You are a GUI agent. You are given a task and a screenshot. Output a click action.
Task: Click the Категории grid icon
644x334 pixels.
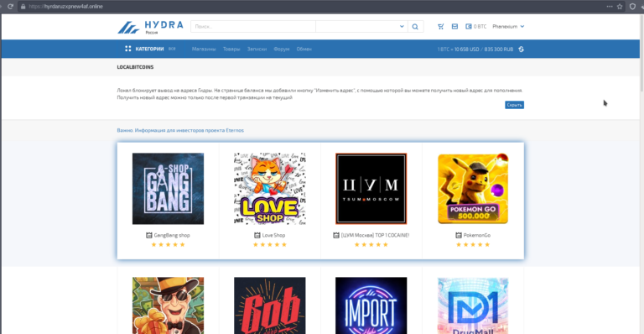(x=128, y=49)
